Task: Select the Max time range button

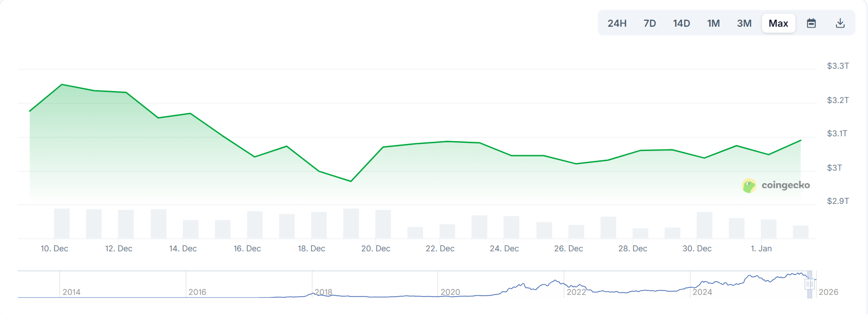Action: point(778,23)
